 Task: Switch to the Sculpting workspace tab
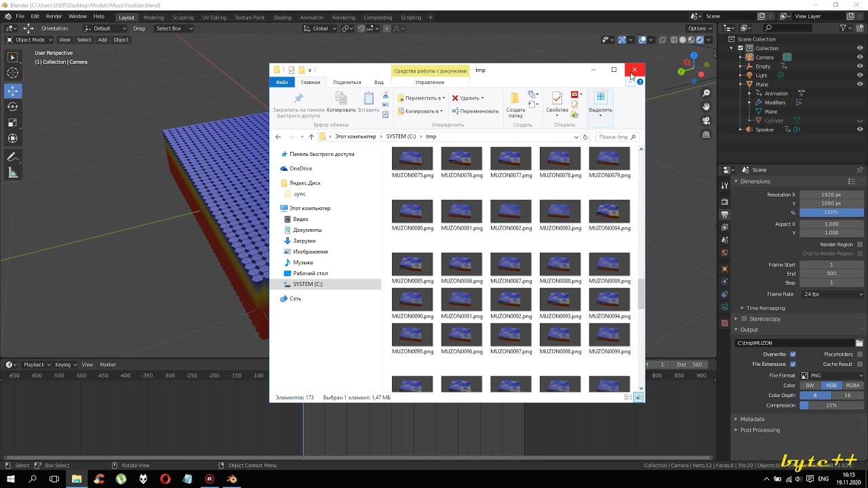(182, 18)
